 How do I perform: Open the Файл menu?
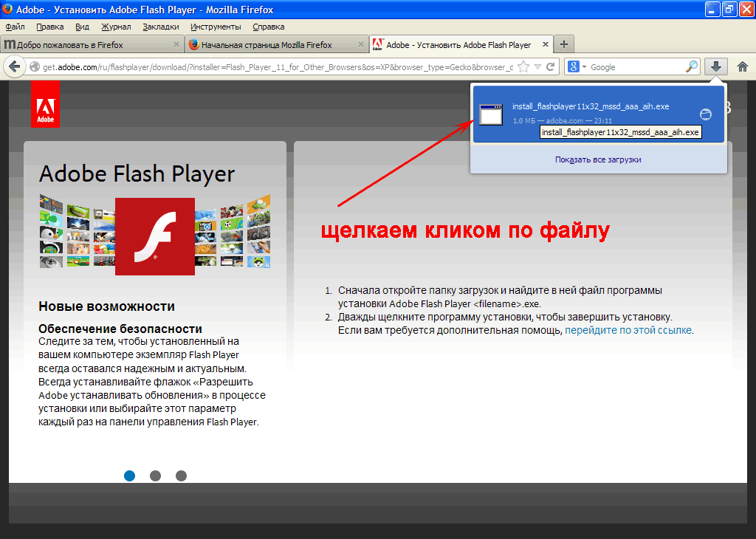tap(15, 27)
